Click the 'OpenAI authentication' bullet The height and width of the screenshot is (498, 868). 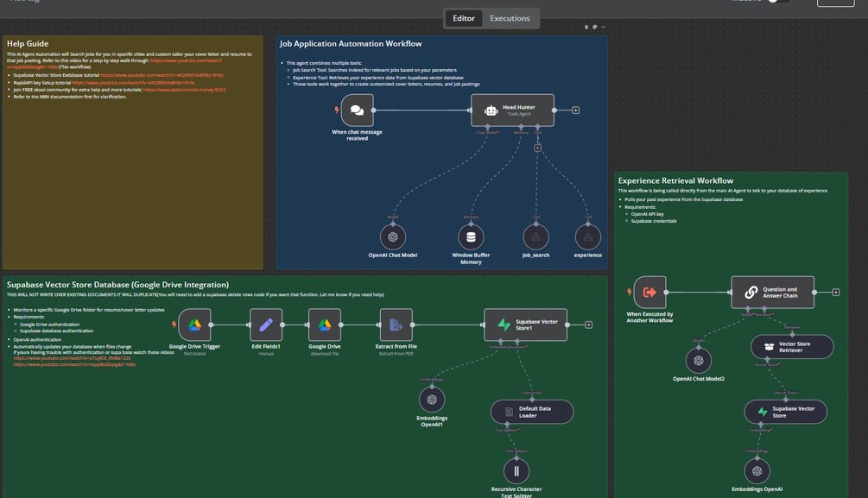[x=37, y=340]
